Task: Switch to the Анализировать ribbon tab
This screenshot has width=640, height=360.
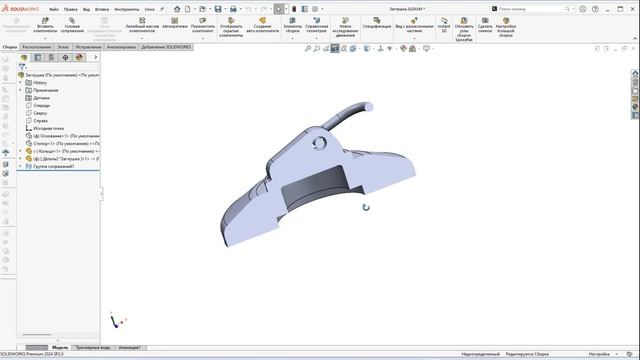Action: (121, 47)
